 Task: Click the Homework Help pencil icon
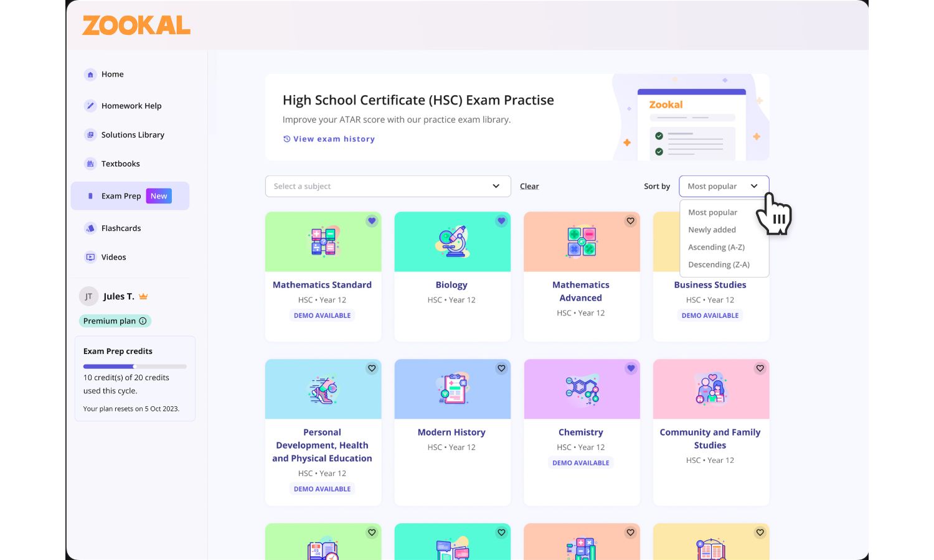(x=90, y=106)
